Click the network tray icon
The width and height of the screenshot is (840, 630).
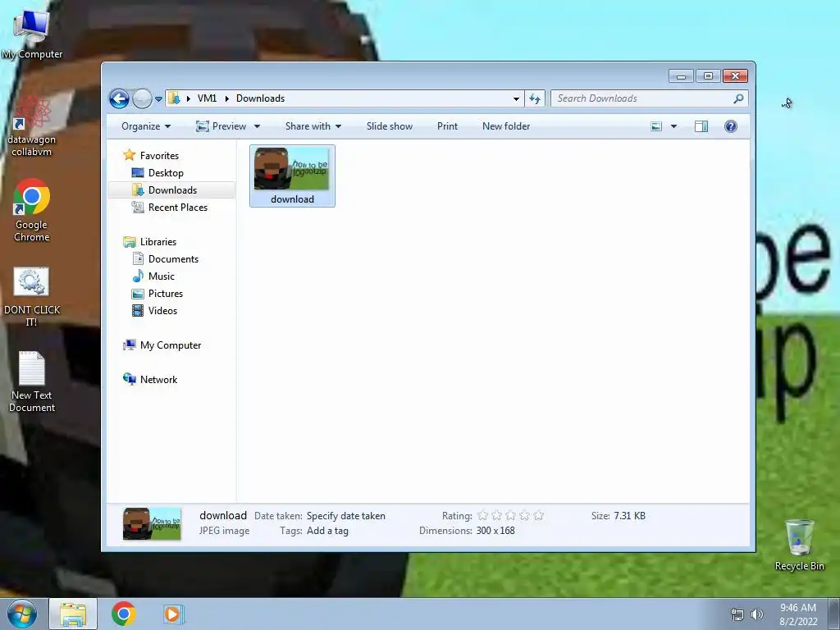pyautogui.click(x=737, y=614)
